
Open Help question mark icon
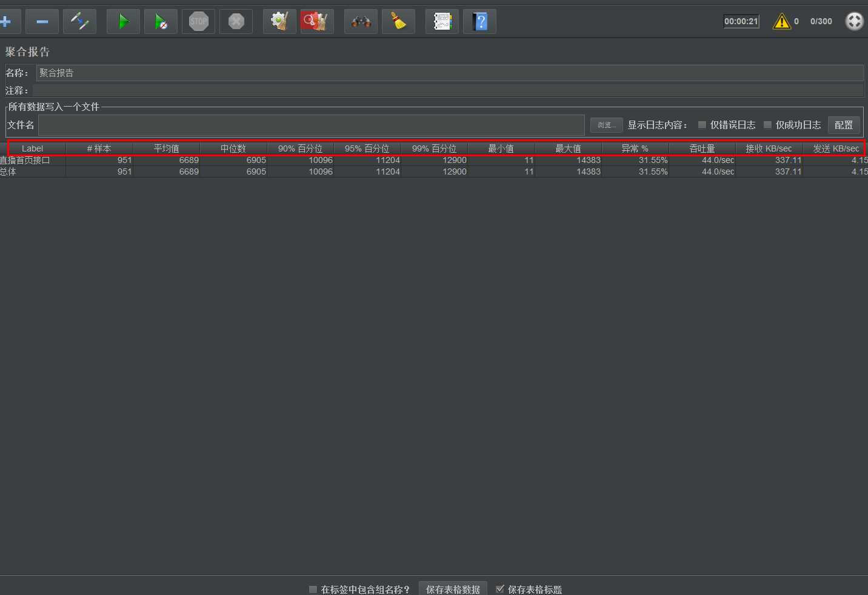[480, 22]
